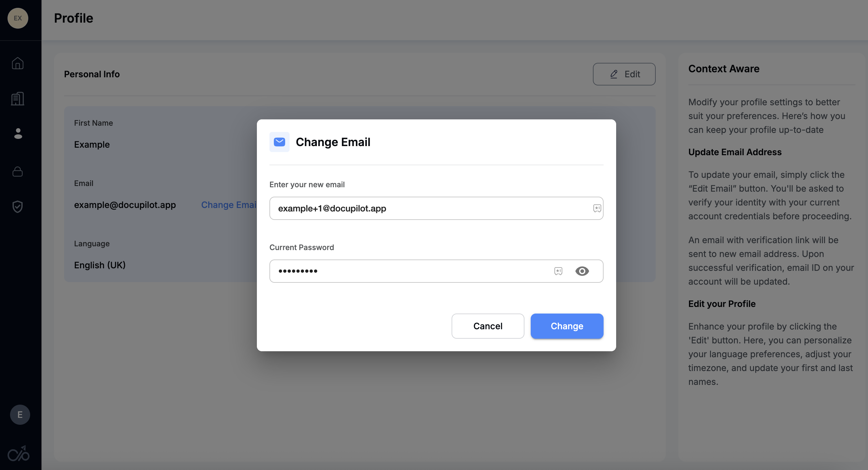This screenshot has width=868, height=470.
Task: Click the Docupilot logo at sidebar bottom
Action: tap(19, 453)
